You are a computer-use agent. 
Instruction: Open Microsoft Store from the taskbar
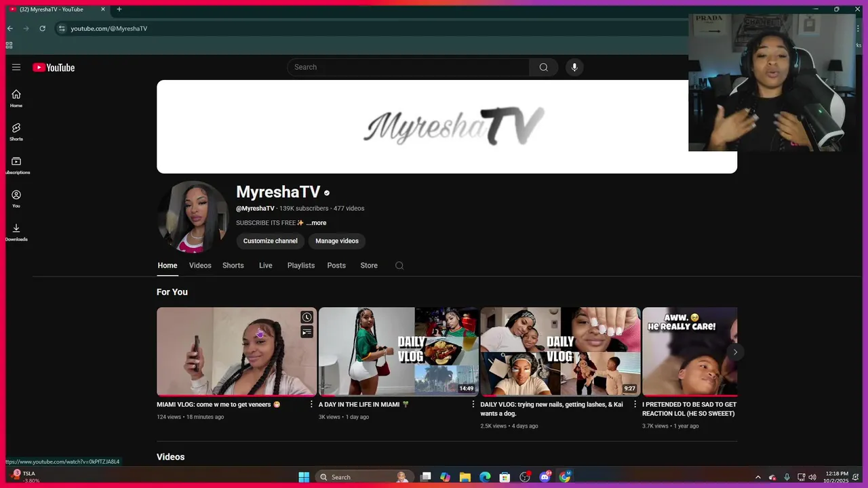pos(505,477)
